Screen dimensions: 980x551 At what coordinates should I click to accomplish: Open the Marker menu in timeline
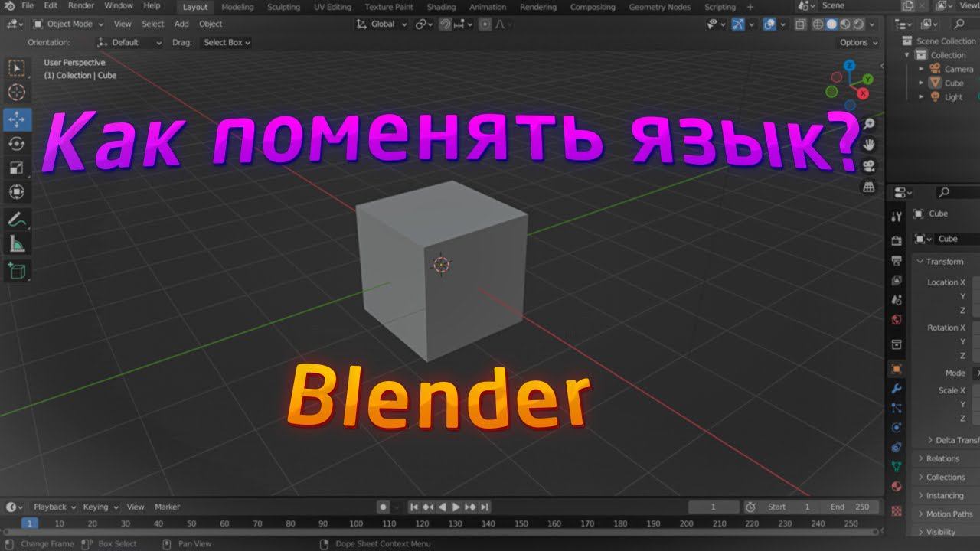click(x=167, y=507)
